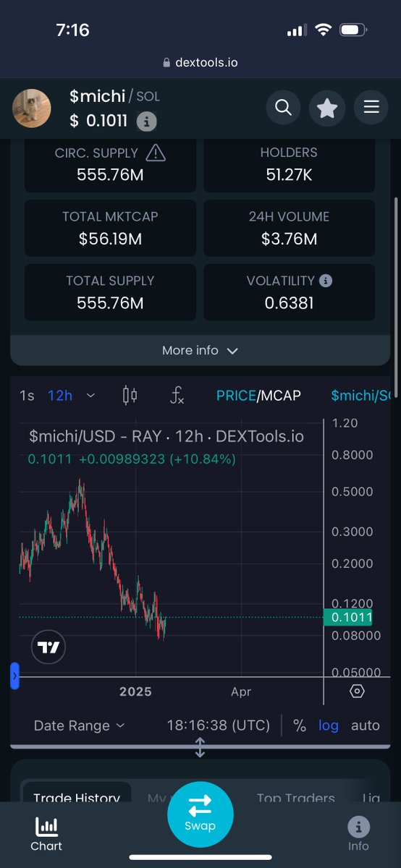Image resolution: width=401 pixels, height=868 pixels.
Task: Switch to the Trade History tab
Action: [77, 797]
